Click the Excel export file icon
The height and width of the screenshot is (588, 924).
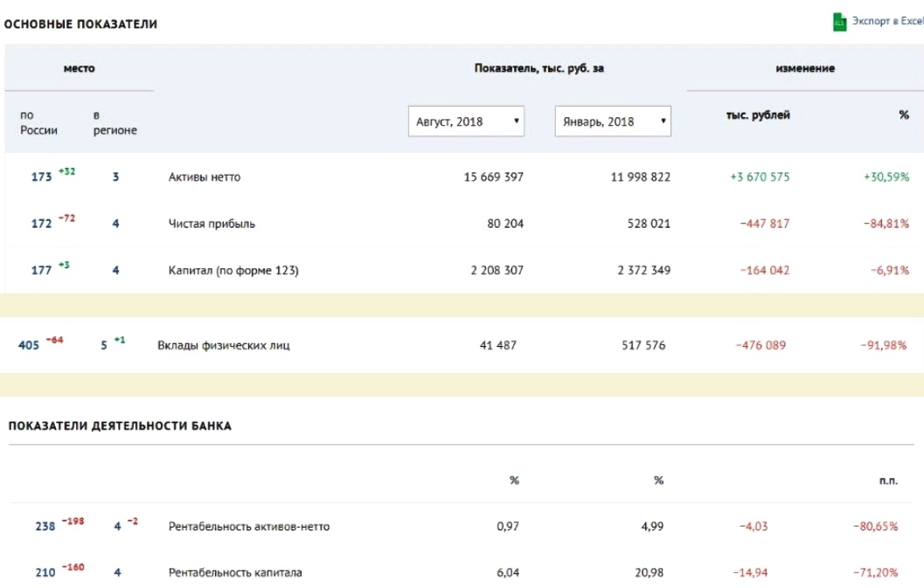coord(839,22)
